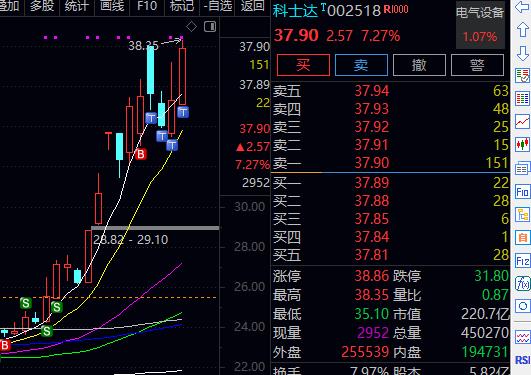This screenshot has height=375, width=531.
Task: Open the 统计 statistics menu
Action: 77,6
